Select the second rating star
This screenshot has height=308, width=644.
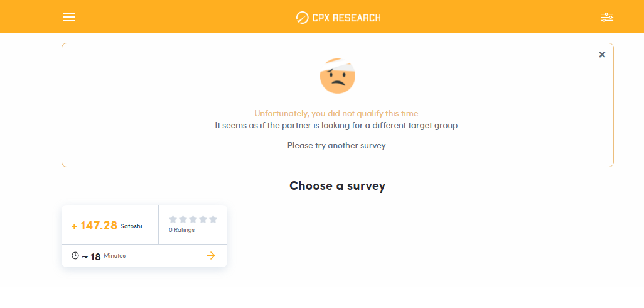coord(183,219)
